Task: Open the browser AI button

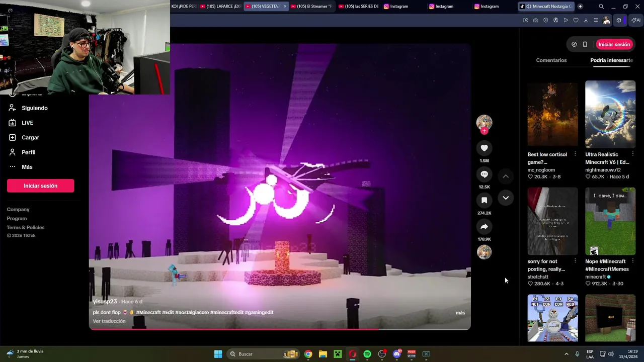Action: (636, 20)
